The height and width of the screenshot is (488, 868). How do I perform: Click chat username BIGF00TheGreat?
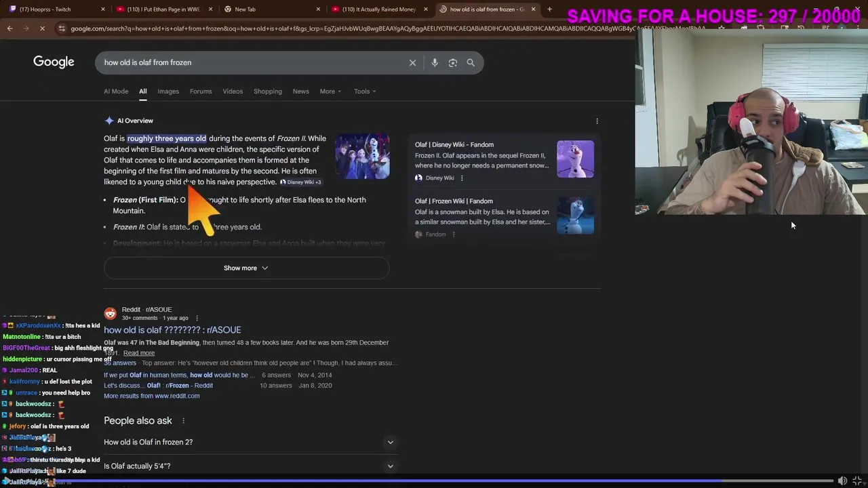click(26, 348)
